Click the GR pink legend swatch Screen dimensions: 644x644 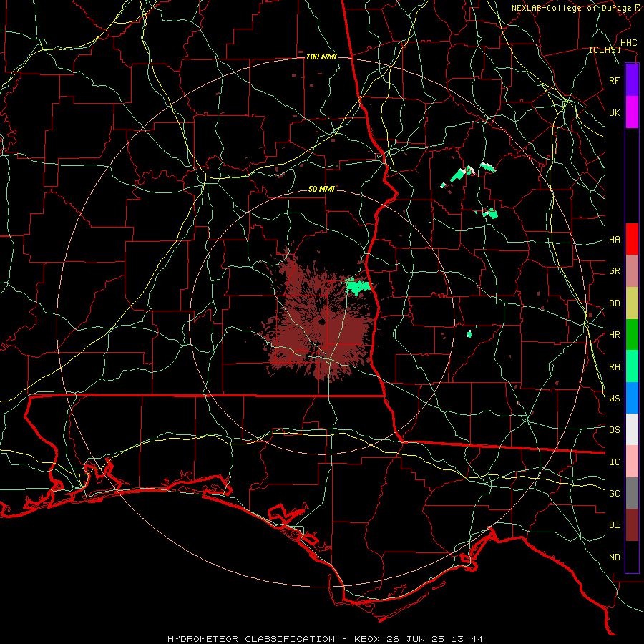coord(632,271)
